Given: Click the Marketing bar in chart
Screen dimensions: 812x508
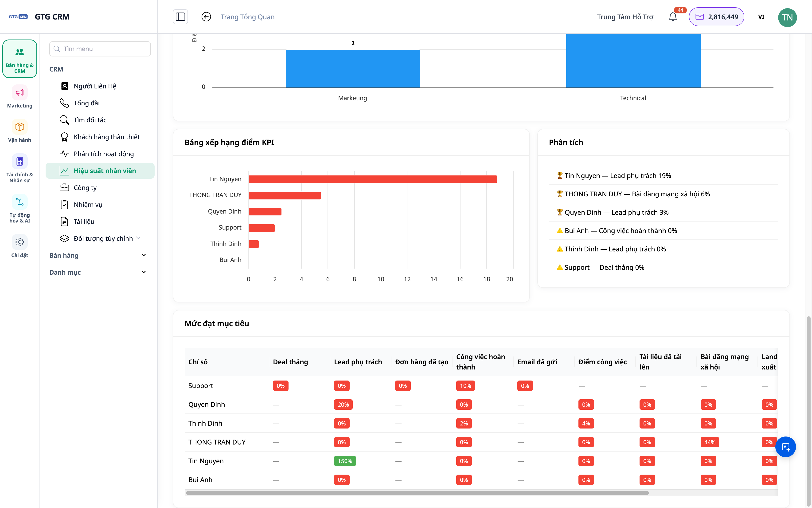Looking at the screenshot, I should click(353, 68).
